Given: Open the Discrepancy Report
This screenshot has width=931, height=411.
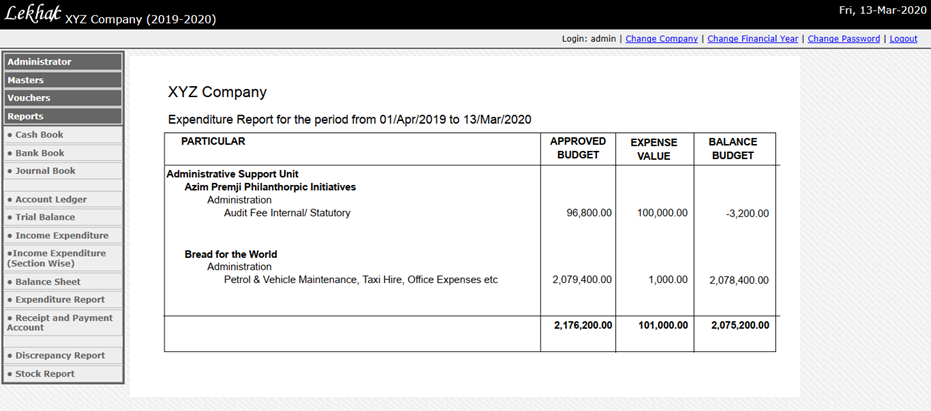Looking at the screenshot, I should [63, 356].
